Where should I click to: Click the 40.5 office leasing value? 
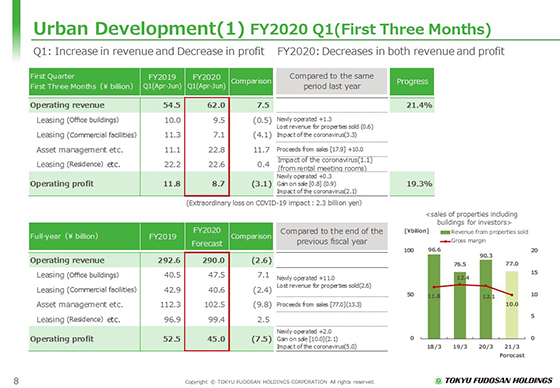click(172, 275)
